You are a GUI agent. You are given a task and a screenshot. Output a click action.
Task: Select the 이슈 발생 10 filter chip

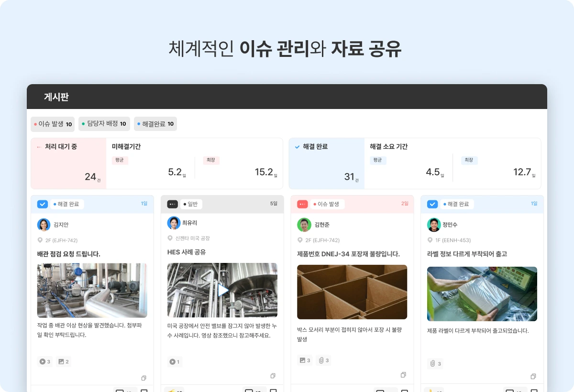click(x=53, y=124)
